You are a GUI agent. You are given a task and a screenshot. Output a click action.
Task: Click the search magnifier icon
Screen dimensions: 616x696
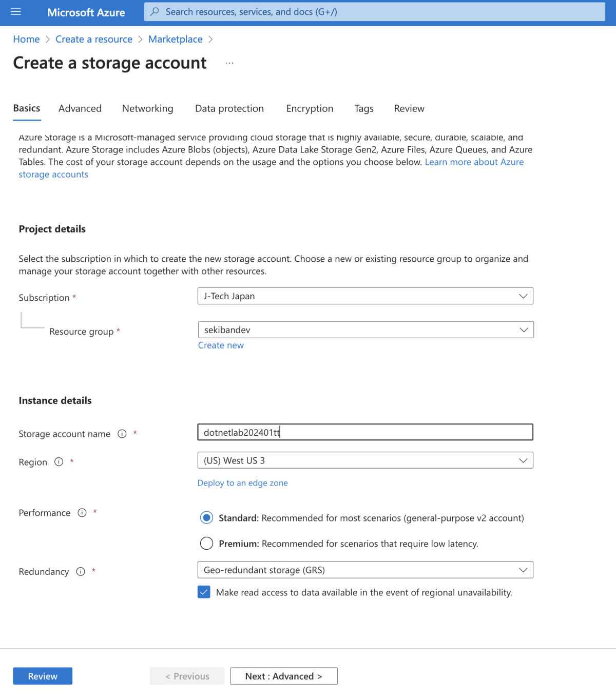pyautogui.click(x=155, y=12)
